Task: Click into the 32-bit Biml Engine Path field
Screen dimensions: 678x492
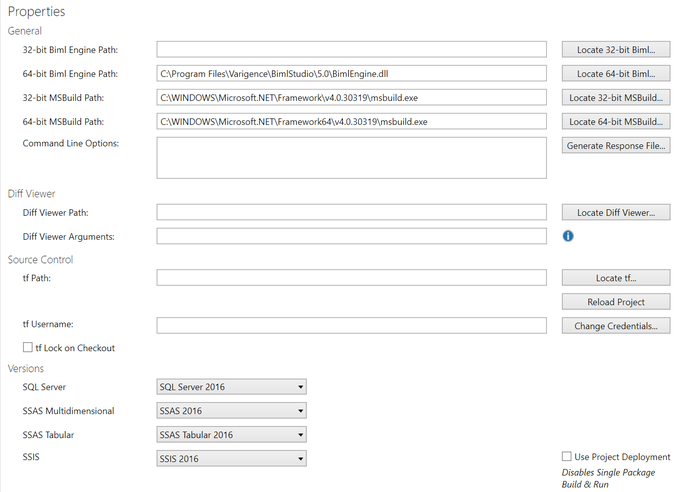Action: pyautogui.click(x=352, y=49)
